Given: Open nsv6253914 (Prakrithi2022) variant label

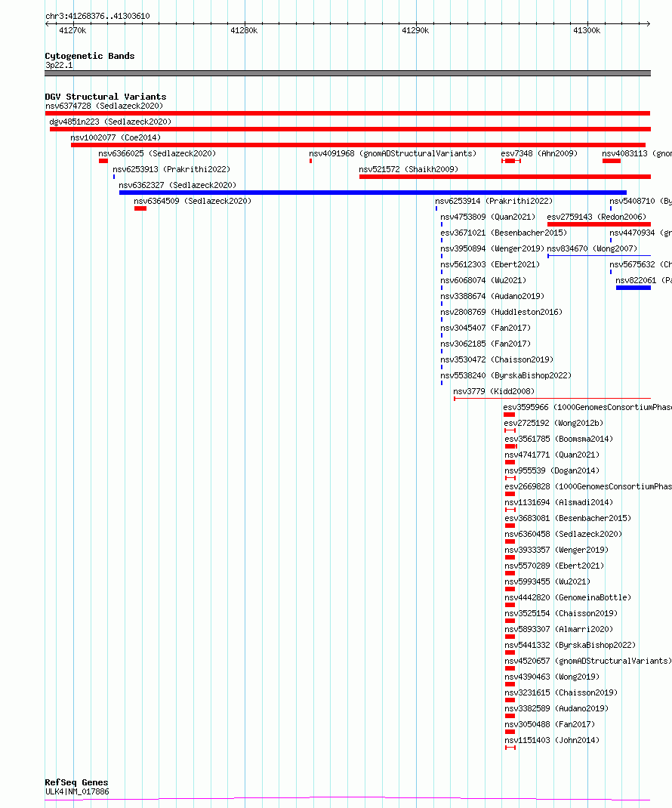Looking at the screenshot, I should pyautogui.click(x=494, y=201).
